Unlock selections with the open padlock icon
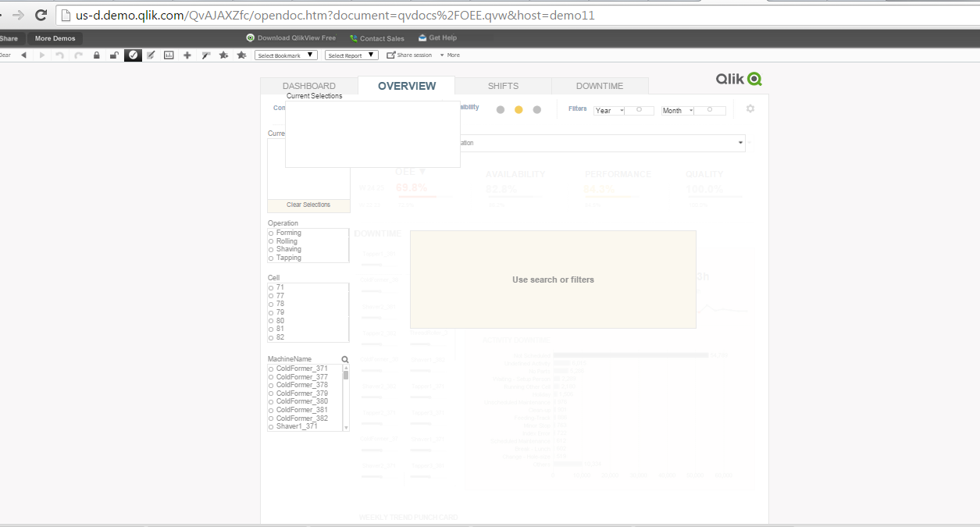This screenshot has width=980, height=527. pyautogui.click(x=114, y=55)
